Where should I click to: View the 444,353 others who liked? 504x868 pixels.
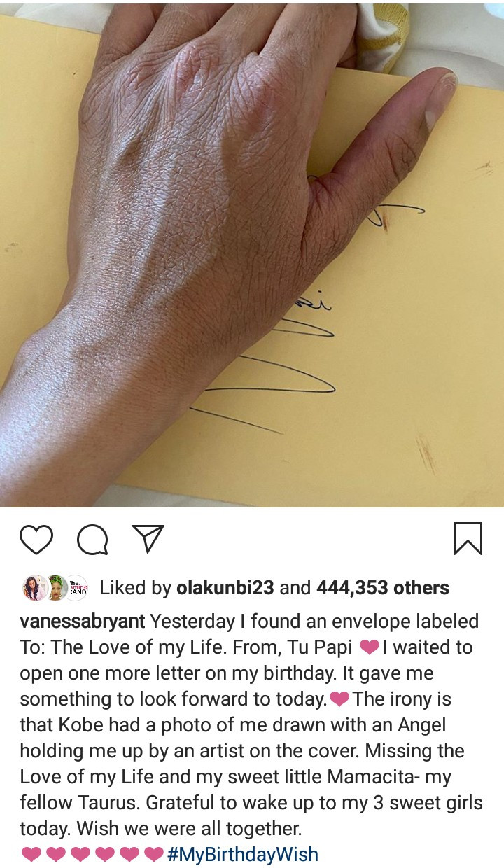[x=383, y=588]
